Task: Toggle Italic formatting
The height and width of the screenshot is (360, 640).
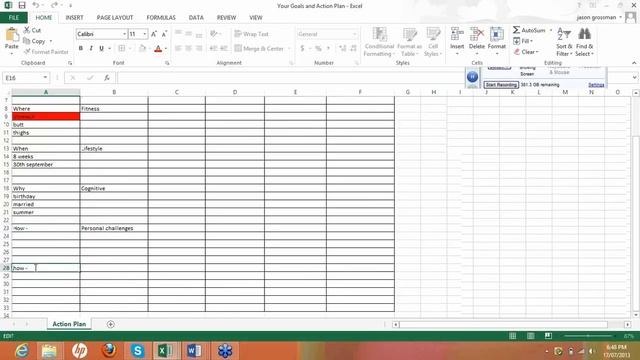Action: point(91,49)
